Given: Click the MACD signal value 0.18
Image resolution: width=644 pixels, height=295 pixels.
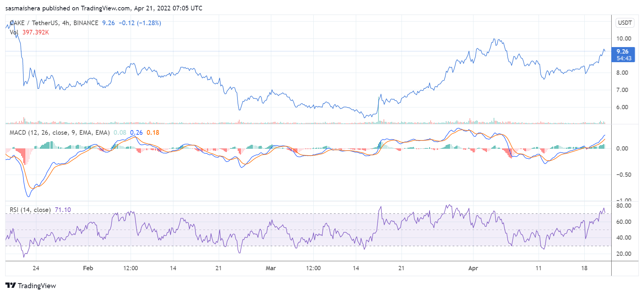Looking at the screenshot, I should pyautogui.click(x=153, y=133).
